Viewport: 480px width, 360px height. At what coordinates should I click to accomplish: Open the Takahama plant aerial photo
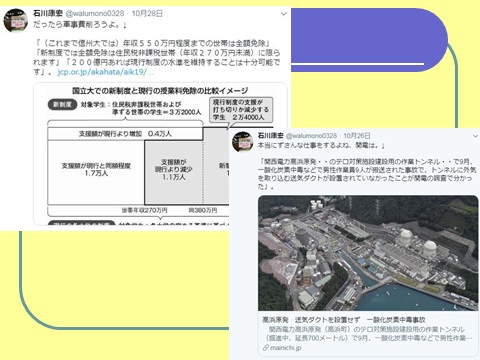tap(368, 253)
